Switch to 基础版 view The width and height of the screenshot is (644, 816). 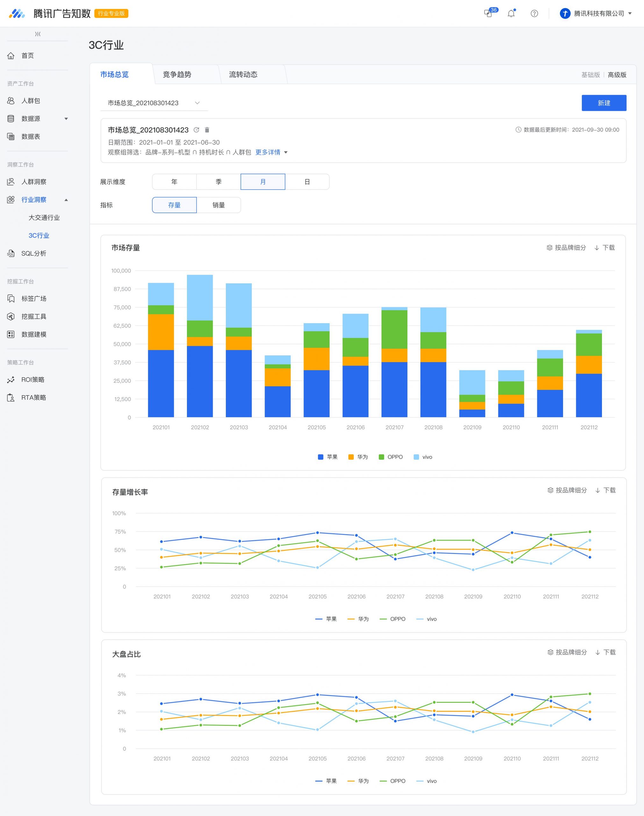point(590,75)
